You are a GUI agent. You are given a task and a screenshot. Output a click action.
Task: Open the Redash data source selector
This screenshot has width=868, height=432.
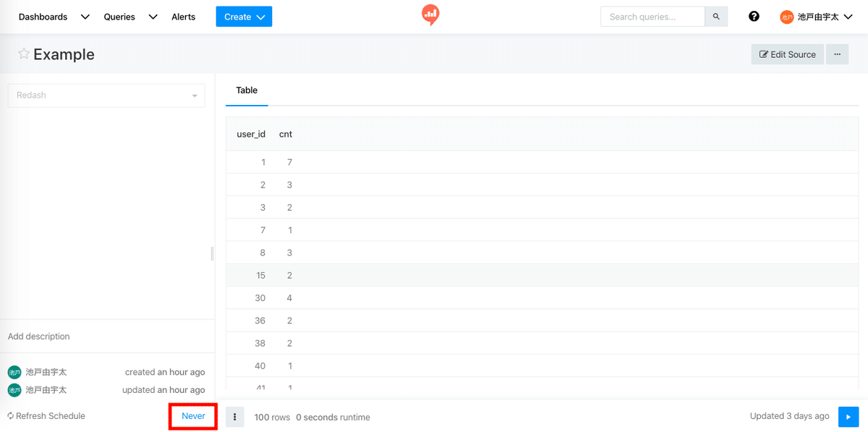[x=106, y=96]
